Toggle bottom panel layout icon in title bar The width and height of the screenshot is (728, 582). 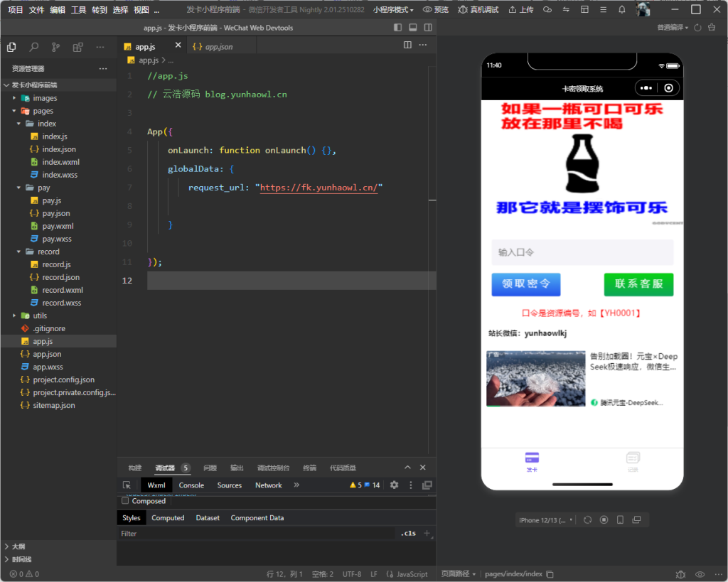pyautogui.click(x=412, y=28)
